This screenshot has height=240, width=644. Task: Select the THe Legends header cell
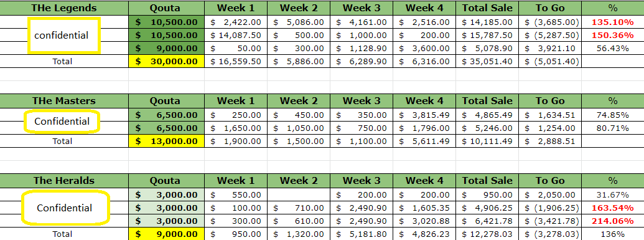[x=64, y=8]
